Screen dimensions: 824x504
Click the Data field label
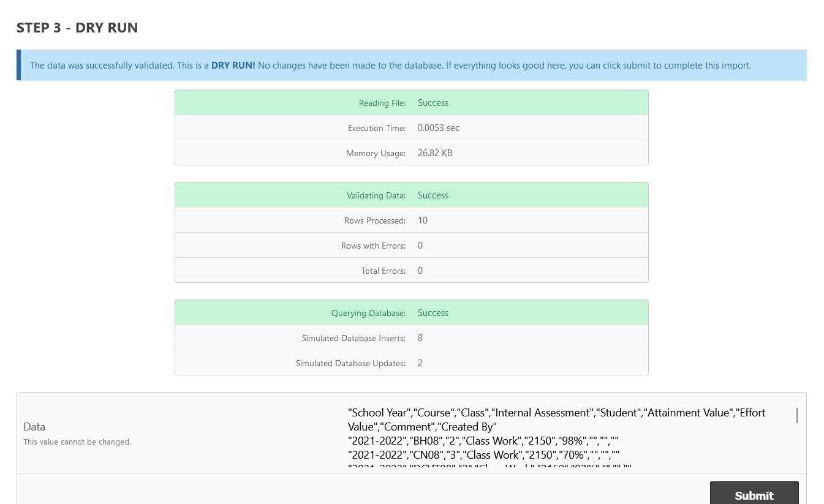[34, 427]
